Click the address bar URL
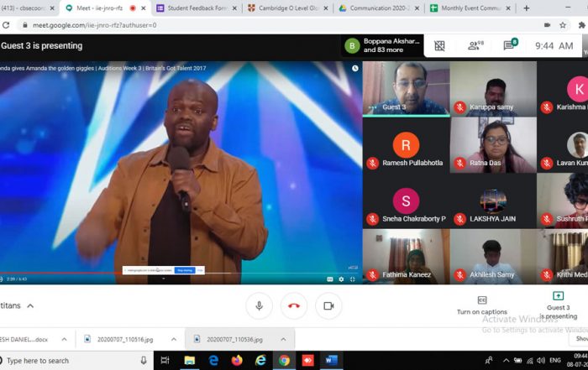The image size is (588, 370). tap(94, 25)
